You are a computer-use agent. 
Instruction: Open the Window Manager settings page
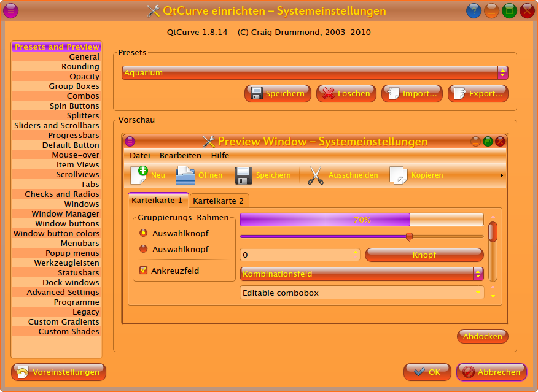57,214
